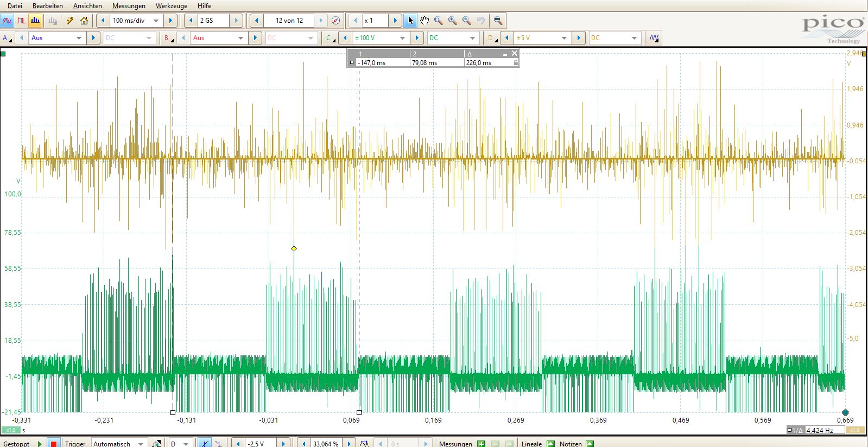This screenshot has width=868, height=447.
Task: Open the Buffer Navigator compass icon
Action: pyautogui.click(x=335, y=21)
